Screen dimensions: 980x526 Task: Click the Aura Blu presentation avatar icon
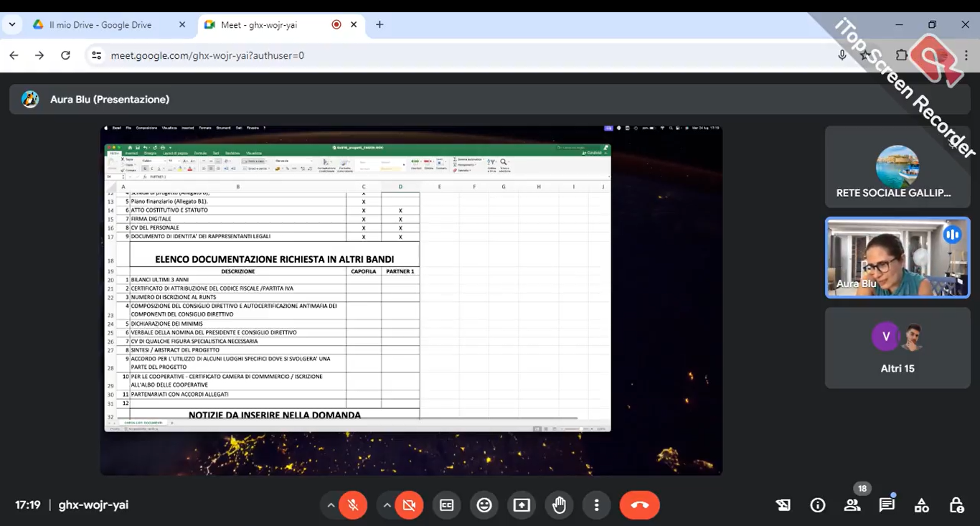pyautogui.click(x=30, y=99)
